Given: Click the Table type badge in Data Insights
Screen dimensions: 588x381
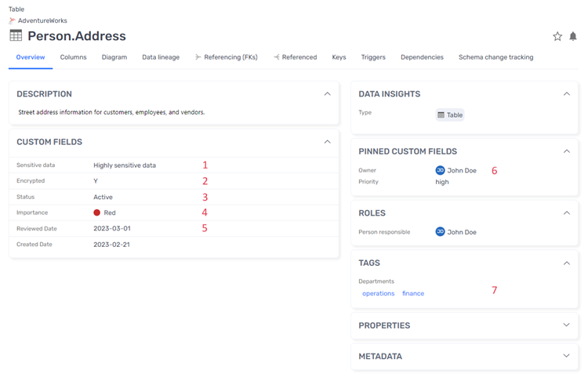Looking at the screenshot, I should click(x=450, y=115).
